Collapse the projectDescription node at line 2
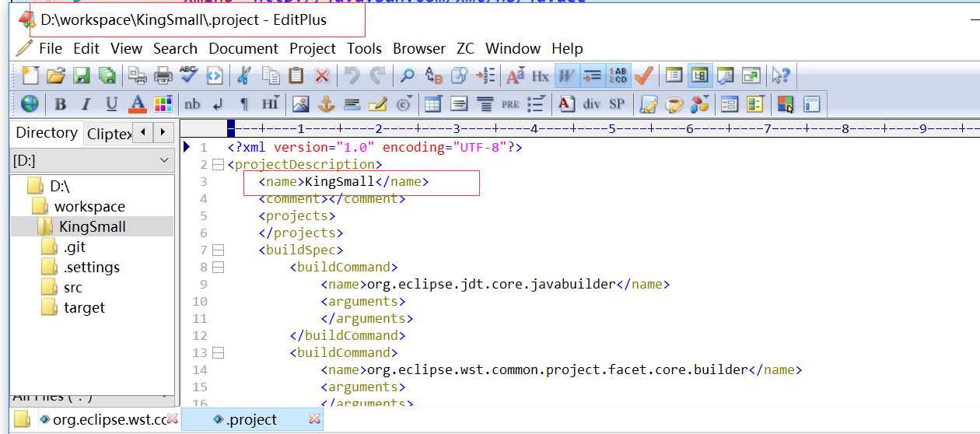980x434 pixels. (x=218, y=165)
